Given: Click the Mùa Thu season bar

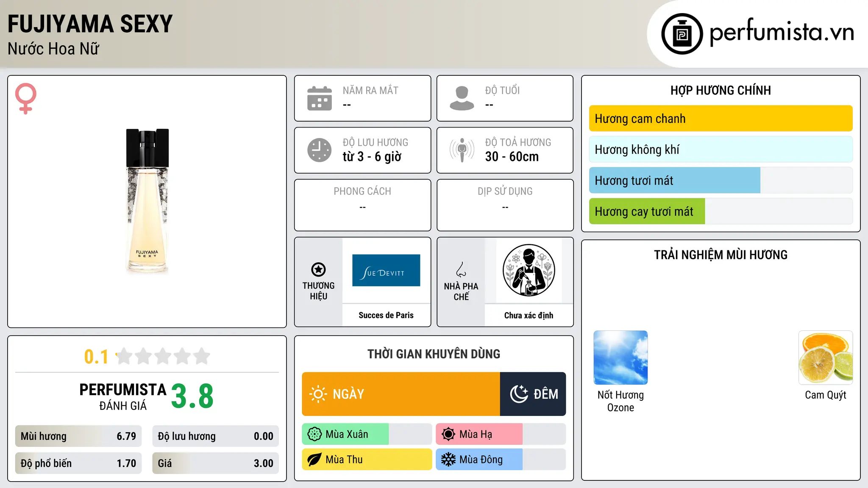Looking at the screenshot, I should coord(367,460).
